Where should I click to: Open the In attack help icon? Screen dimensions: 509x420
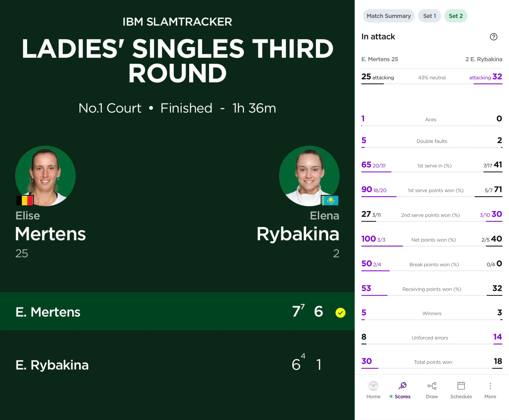point(493,37)
